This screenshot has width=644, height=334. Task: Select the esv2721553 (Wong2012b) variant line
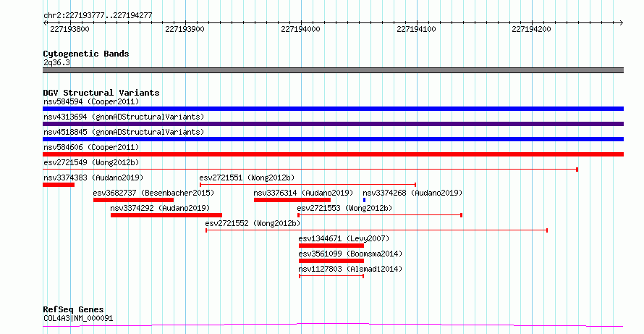380,215
